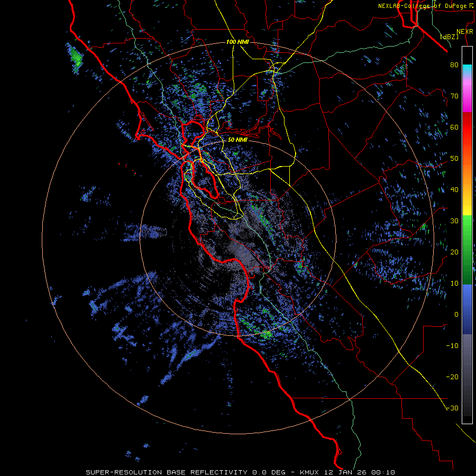Screen dimensions: 476x476
Task: Click the -20 value on the dBZ scale
Action: click(452, 377)
